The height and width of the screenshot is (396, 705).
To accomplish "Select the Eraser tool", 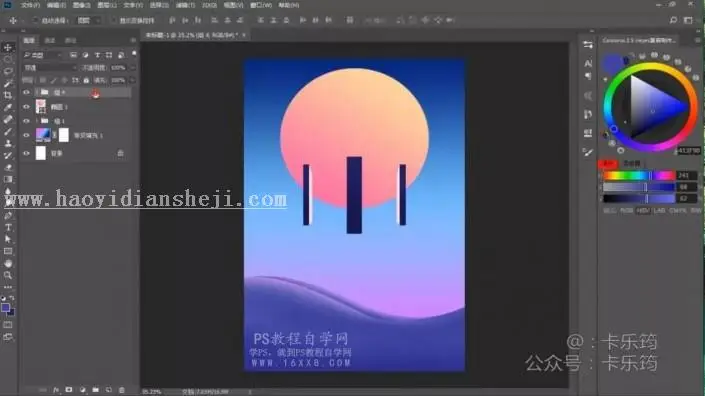I will click(x=8, y=167).
